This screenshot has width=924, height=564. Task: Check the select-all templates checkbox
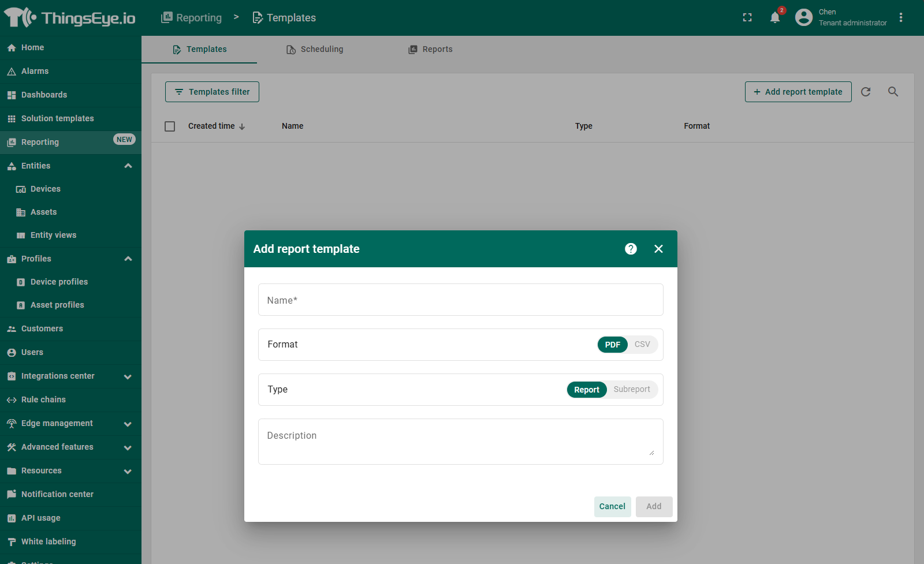coord(170,126)
